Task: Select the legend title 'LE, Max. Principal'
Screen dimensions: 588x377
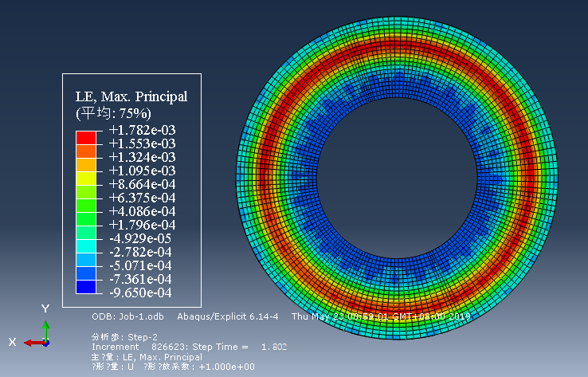Action: [131, 96]
